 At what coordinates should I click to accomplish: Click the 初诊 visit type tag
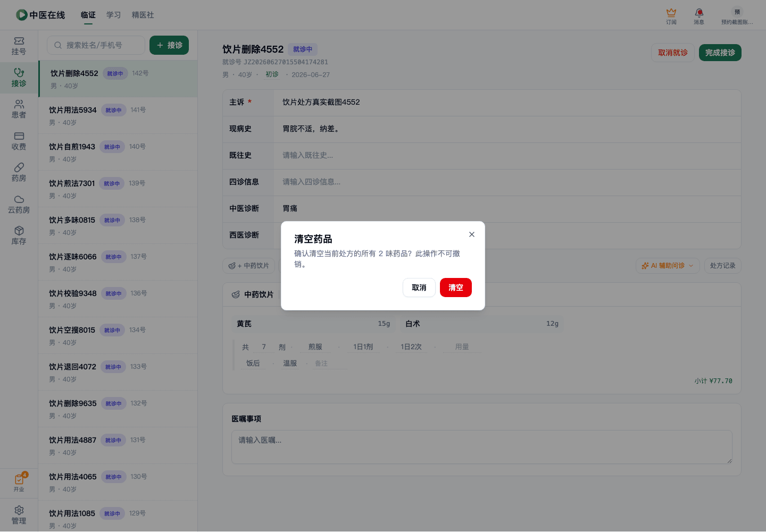click(272, 74)
